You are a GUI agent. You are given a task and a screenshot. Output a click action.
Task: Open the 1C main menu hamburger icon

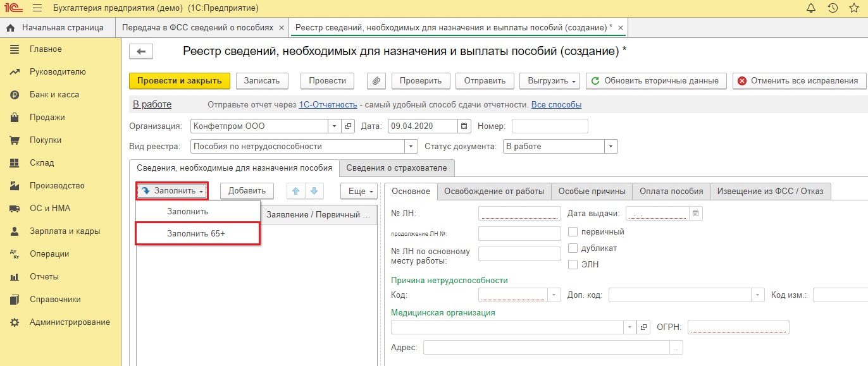tap(37, 8)
